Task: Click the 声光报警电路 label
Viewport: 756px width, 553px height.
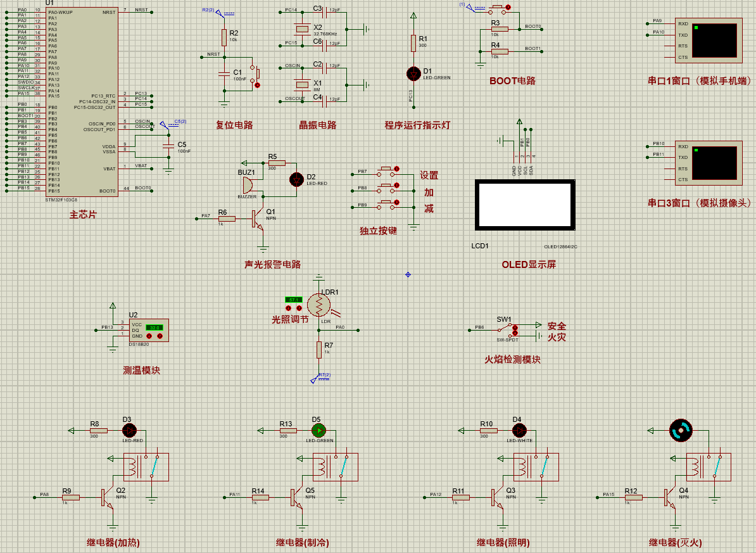Action: [272, 264]
